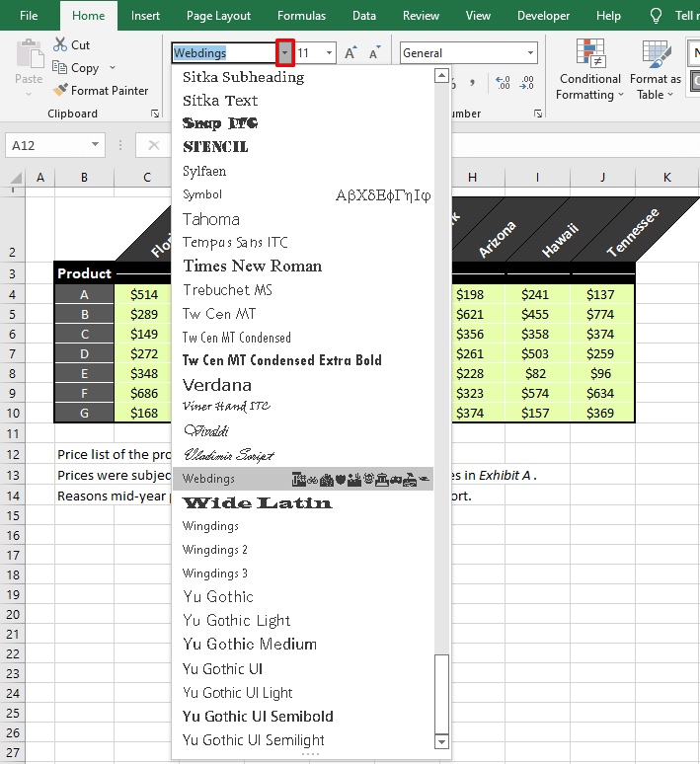Click the Product header cell
This screenshot has height=764, width=700.
[84, 273]
